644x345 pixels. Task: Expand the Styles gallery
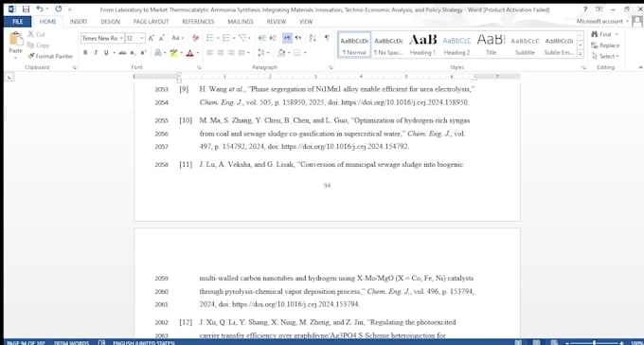(581, 54)
